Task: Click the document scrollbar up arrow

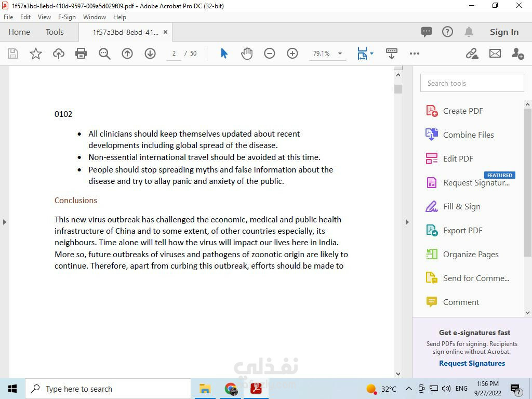Action: click(398, 75)
